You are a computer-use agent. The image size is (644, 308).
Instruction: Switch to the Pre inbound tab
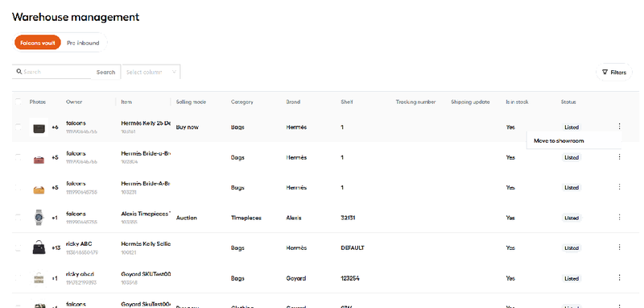click(83, 43)
